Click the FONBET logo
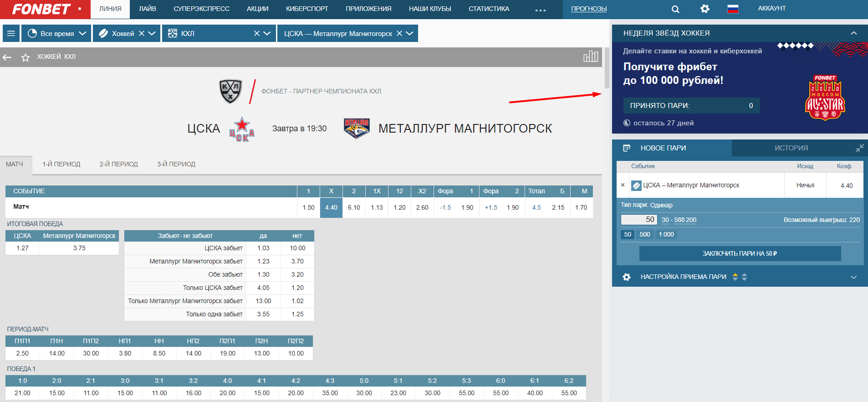 [x=41, y=9]
